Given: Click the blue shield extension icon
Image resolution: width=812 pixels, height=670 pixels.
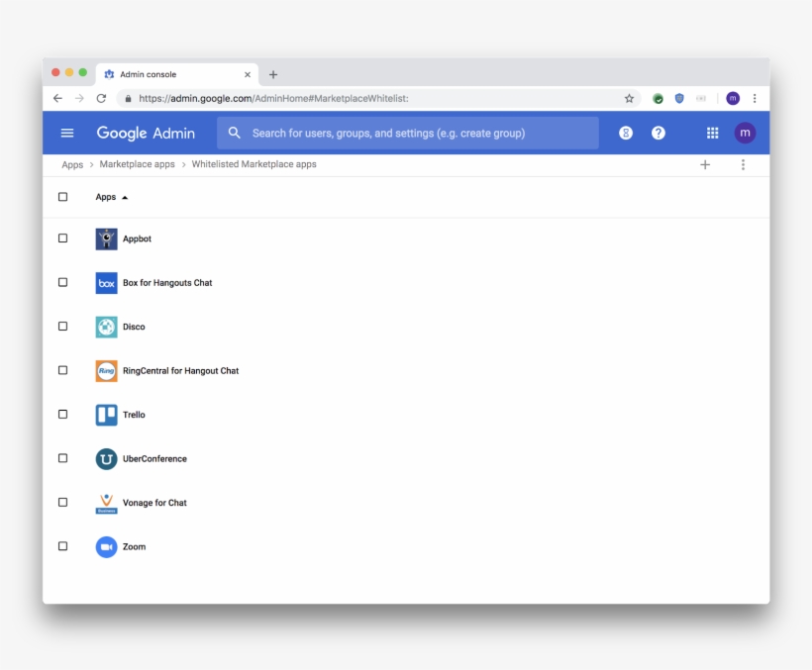Looking at the screenshot, I should click(x=679, y=98).
